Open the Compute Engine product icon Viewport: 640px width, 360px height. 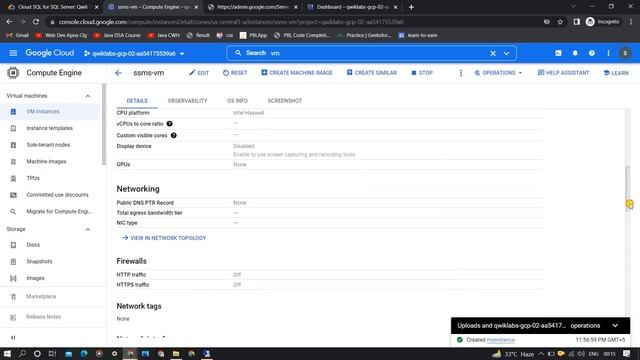click(13, 73)
